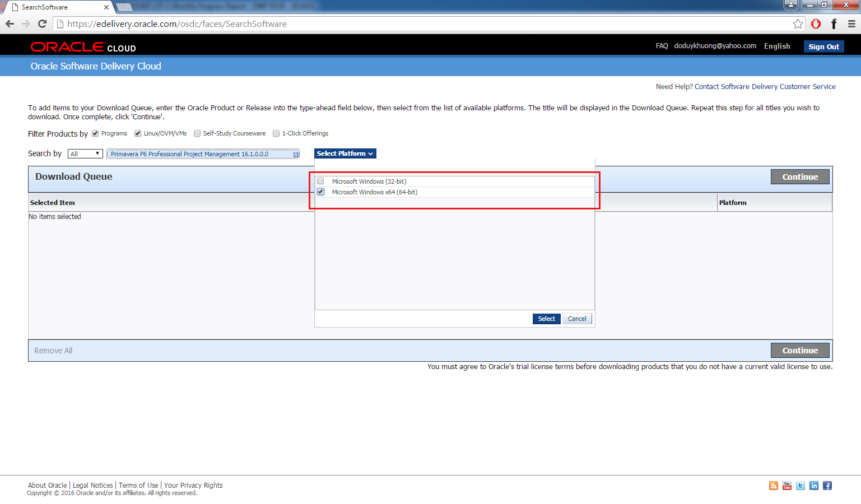Check Microsoft Windows (32-bit) platform
Screen dimensions: 861x504
(321, 181)
